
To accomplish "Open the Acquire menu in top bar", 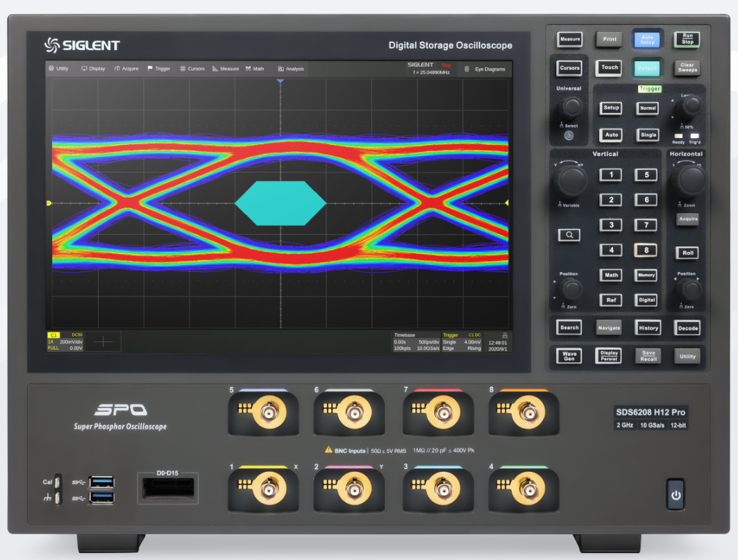I will click(126, 69).
